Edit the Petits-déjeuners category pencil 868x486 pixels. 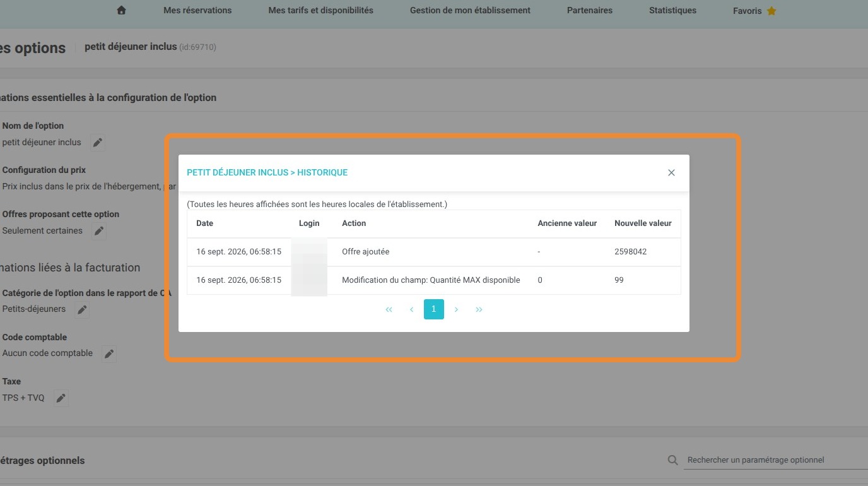(x=81, y=310)
